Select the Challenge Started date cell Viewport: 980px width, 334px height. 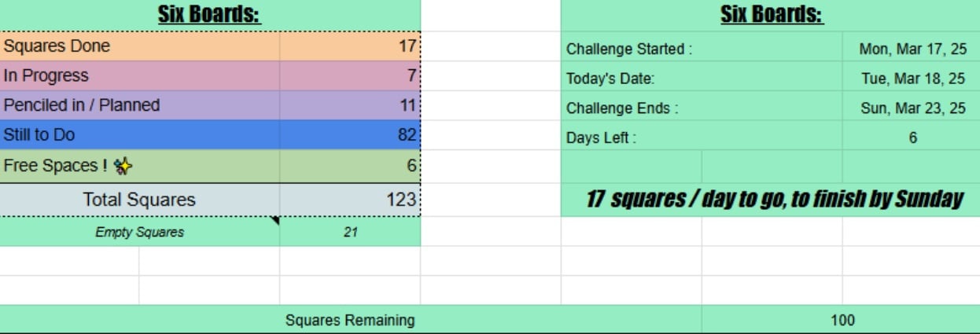coord(912,49)
